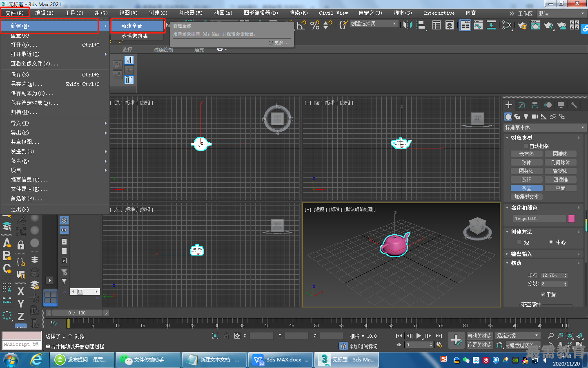Click the Teapot primitive button
The width and height of the screenshot is (588, 368).
[526, 188]
